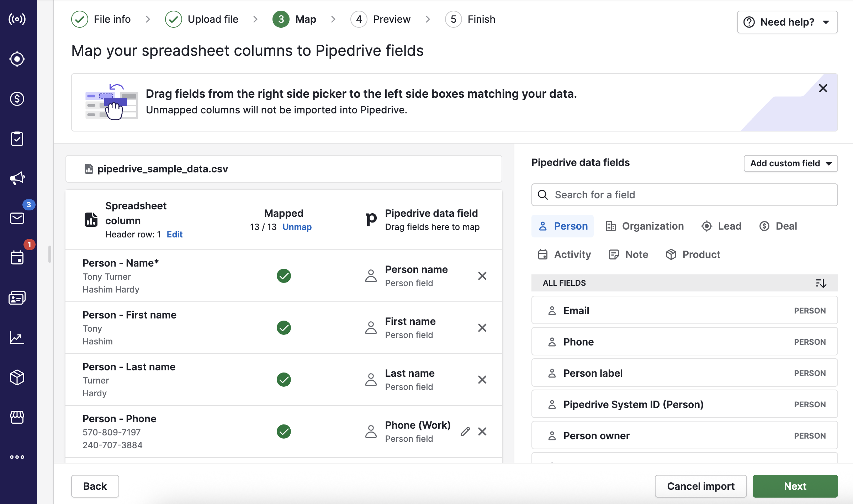This screenshot has width=853, height=504.
Task: Open the More options ellipsis sidebar icon
Action: (17, 457)
